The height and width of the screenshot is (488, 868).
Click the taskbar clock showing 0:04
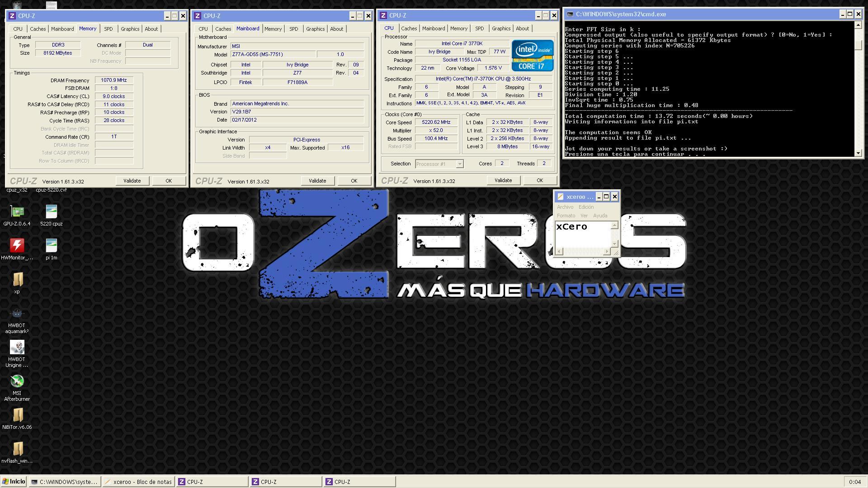click(x=855, y=482)
